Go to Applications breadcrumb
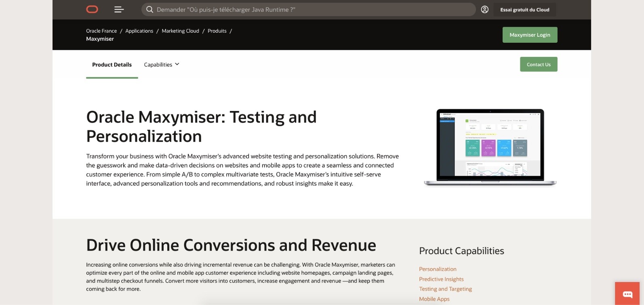Viewport: 644px width, 305px height. [139, 31]
